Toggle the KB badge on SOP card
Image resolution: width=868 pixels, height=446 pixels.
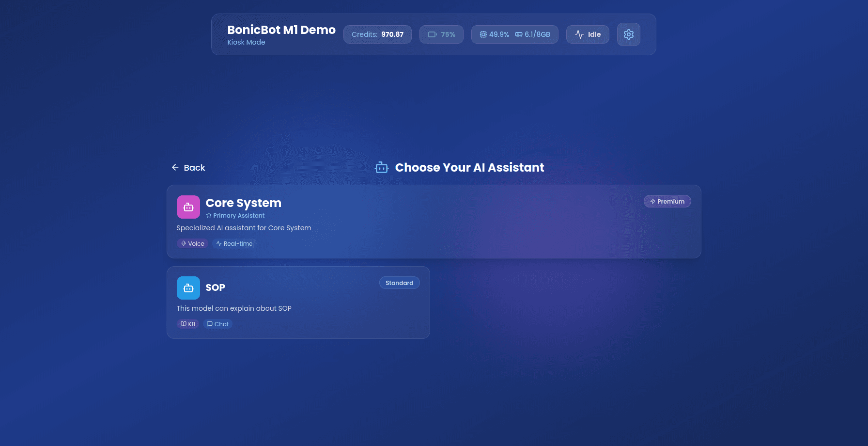point(188,324)
